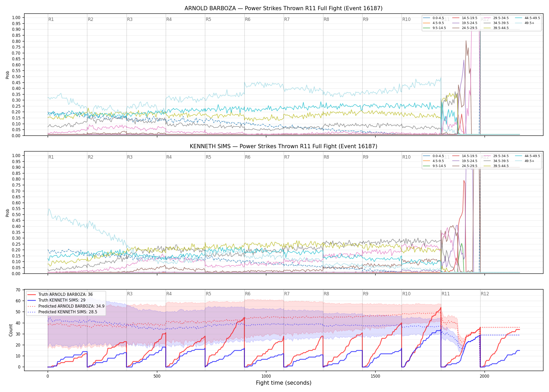The height and width of the screenshot is (392, 549).
Task: Click the 44.5-49.5 legend entry in middle chart
Action: (x=528, y=156)
